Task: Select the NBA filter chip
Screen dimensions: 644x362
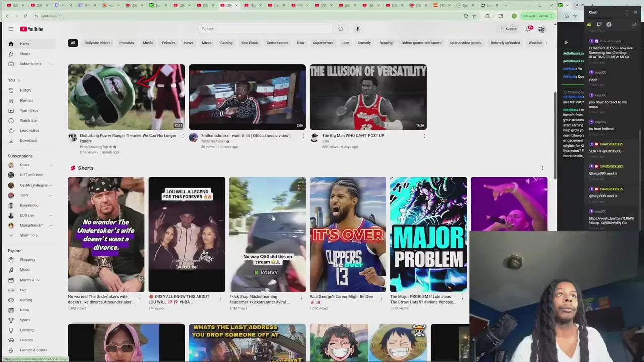Action: [300, 43]
